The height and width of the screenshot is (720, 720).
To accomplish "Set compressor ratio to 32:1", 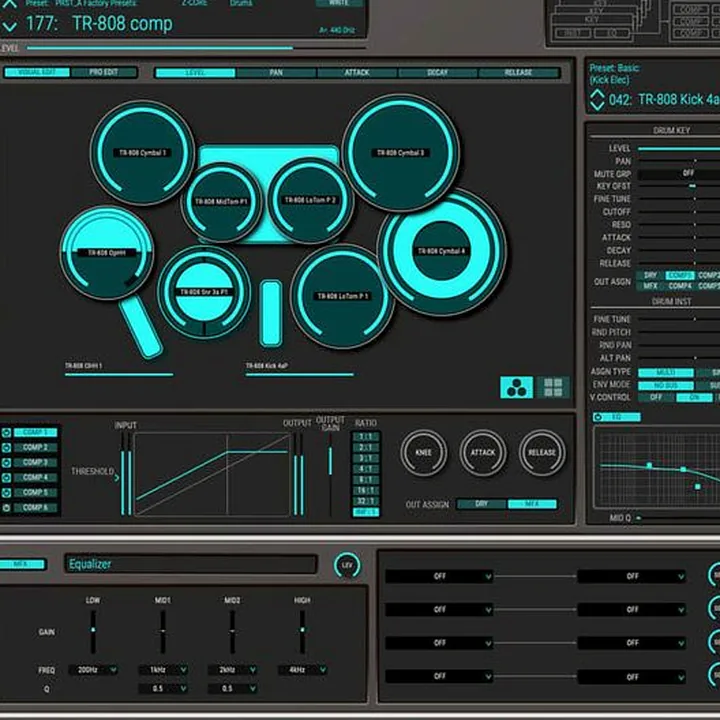I will [366, 501].
